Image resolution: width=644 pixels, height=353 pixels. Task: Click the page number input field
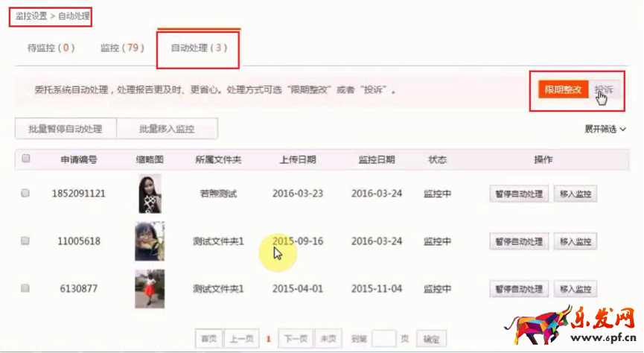coord(383,339)
